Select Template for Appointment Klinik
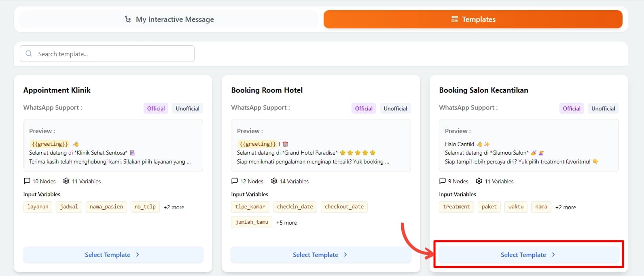 113,255
